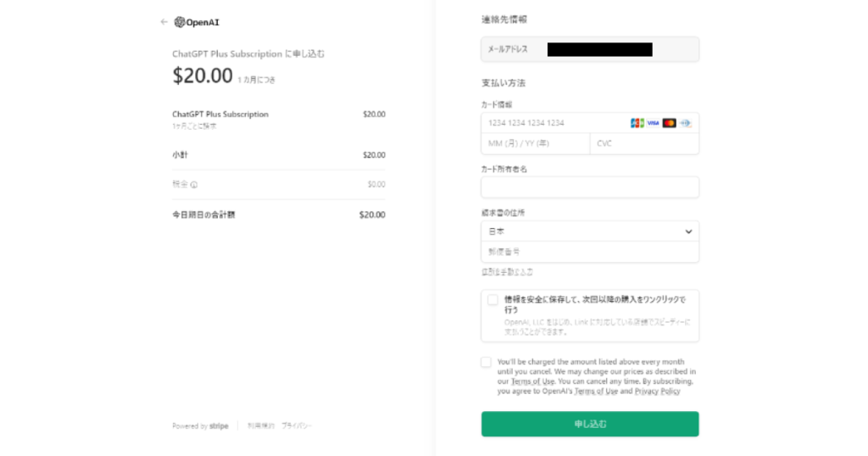The height and width of the screenshot is (456, 868).
Task: Click the Mastercard icon
Action: point(669,123)
